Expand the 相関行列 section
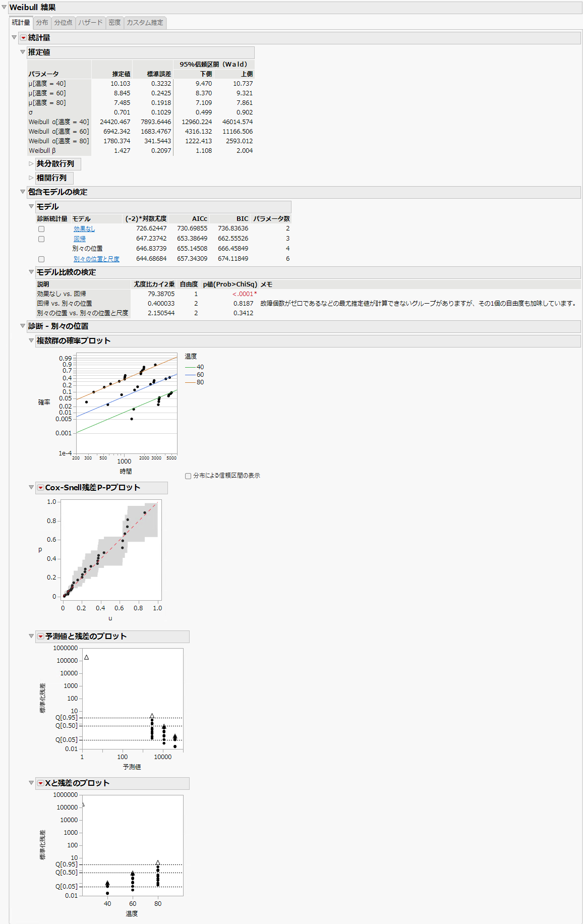This screenshot has width=583, height=924. click(x=31, y=178)
